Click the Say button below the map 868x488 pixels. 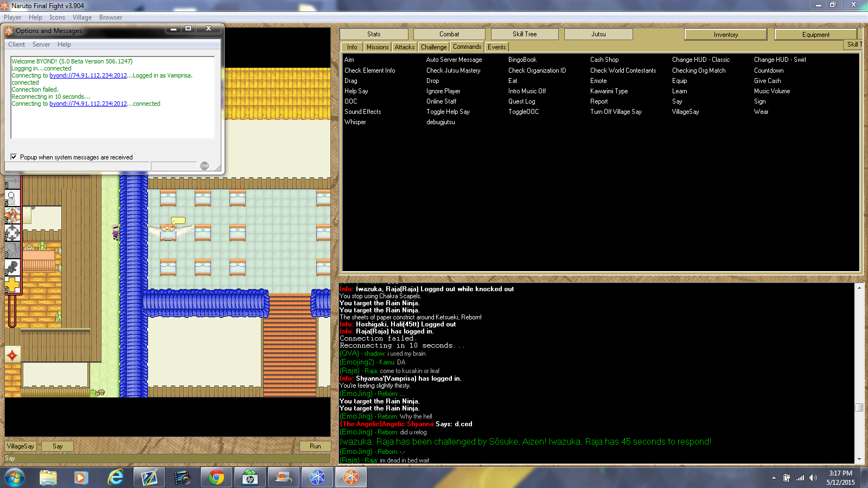[x=58, y=446]
